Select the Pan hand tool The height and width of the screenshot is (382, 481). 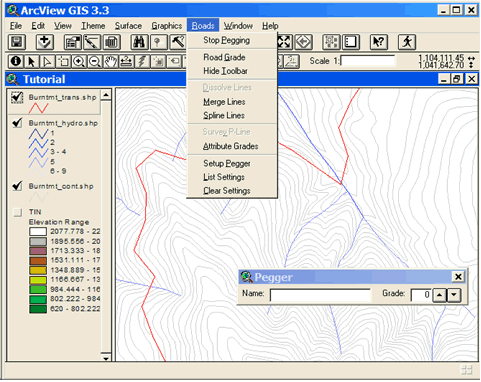click(x=111, y=62)
